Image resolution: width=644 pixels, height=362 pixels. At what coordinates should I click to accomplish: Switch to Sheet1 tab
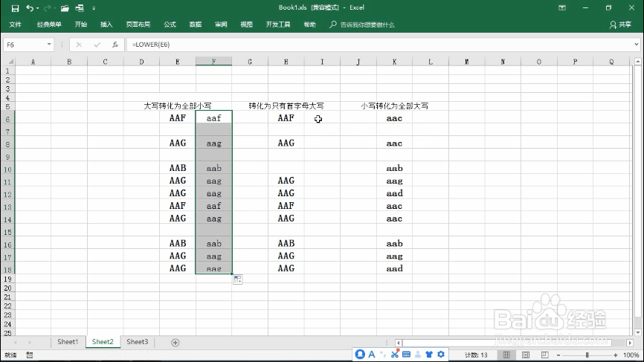[68, 342]
